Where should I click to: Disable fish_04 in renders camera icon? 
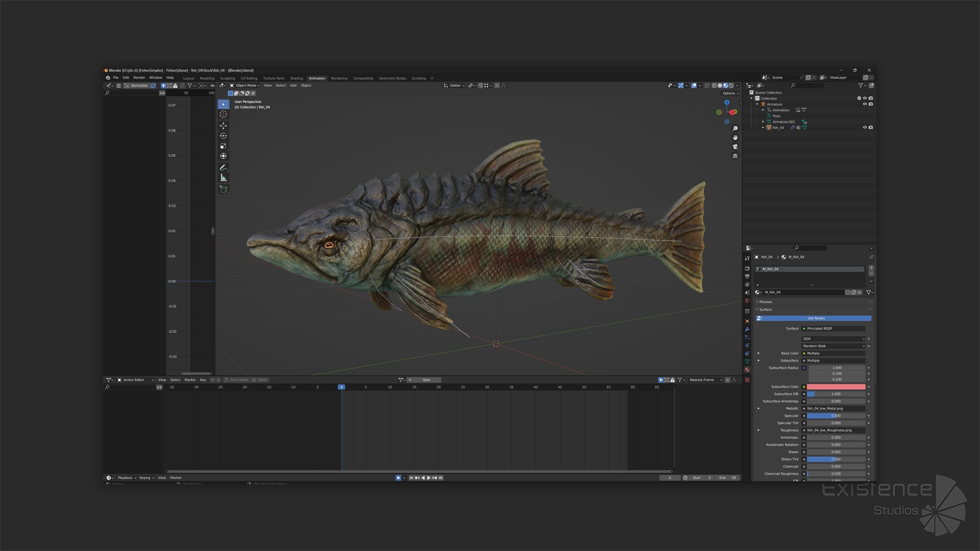[871, 128]
